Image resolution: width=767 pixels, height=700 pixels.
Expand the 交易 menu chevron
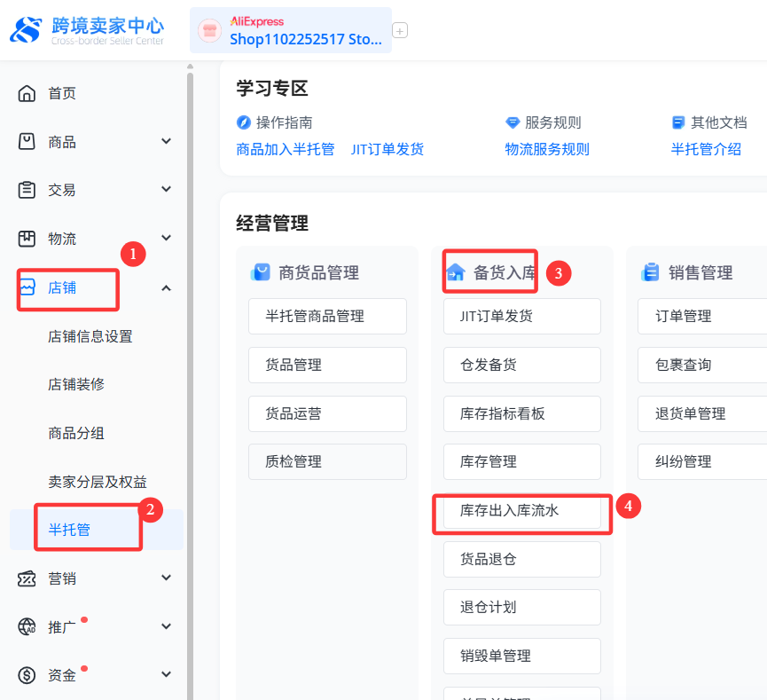tap(166, 190)
